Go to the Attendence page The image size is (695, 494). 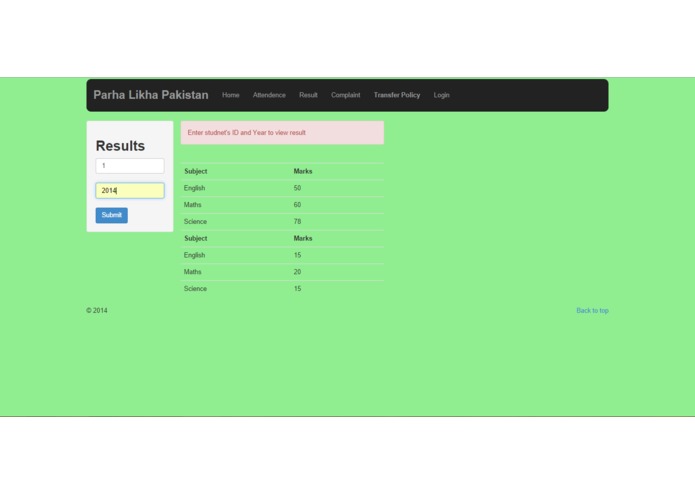[269, 95]
